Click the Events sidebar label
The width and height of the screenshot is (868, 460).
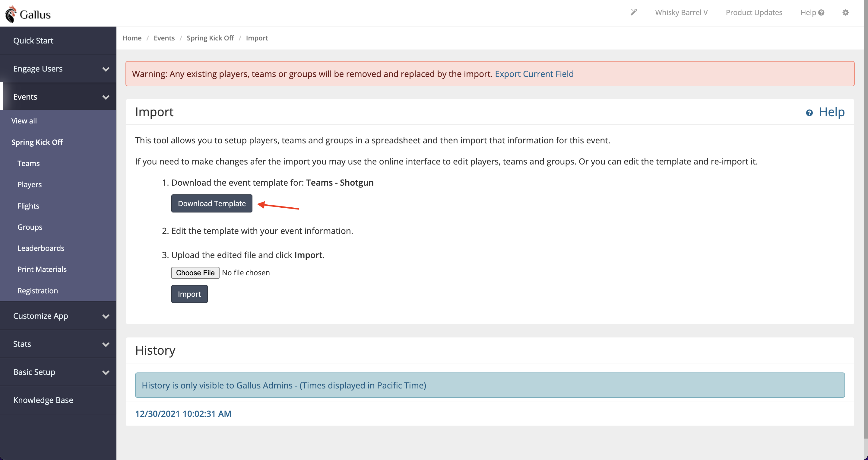click(25, 97)
